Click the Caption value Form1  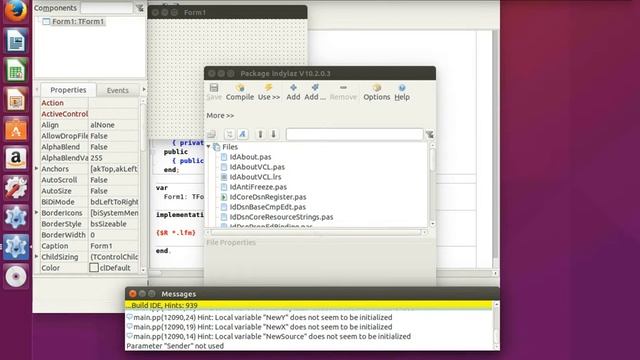[x=101, y=246]
